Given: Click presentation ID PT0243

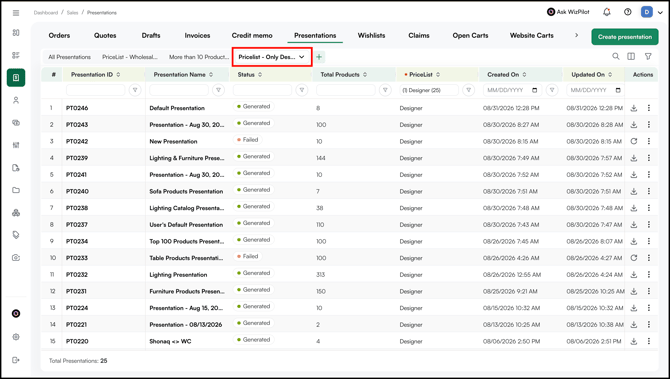Looking at the screenshot, I should [x=77, y=125].
